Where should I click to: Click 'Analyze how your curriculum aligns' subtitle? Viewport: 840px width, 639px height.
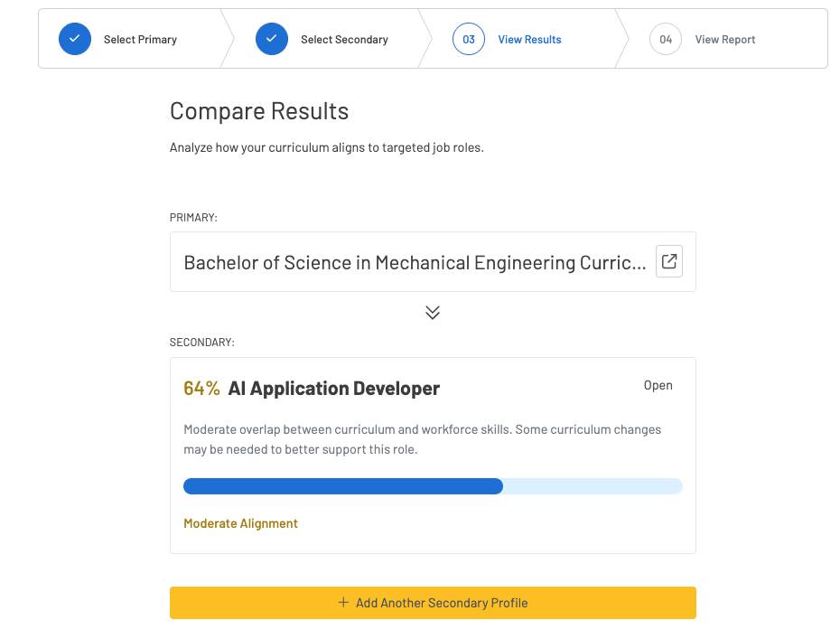pyautogui.click(x=327, y=148)
